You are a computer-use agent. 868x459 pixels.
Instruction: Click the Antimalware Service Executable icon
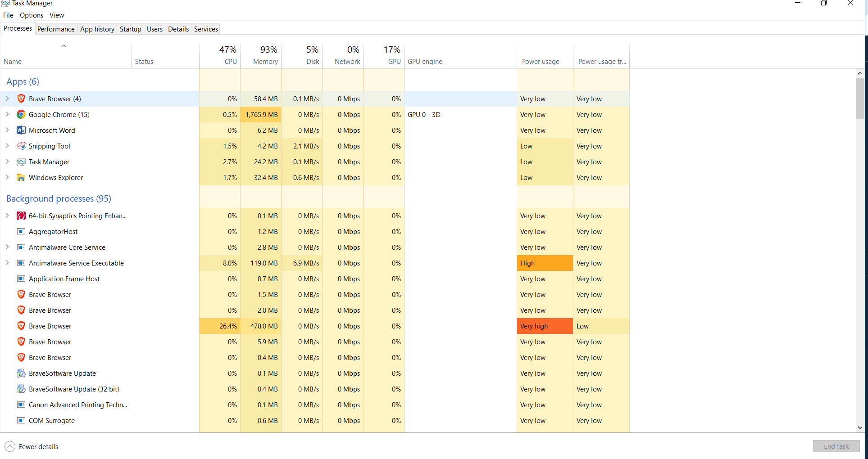click(x=21, y=263)
